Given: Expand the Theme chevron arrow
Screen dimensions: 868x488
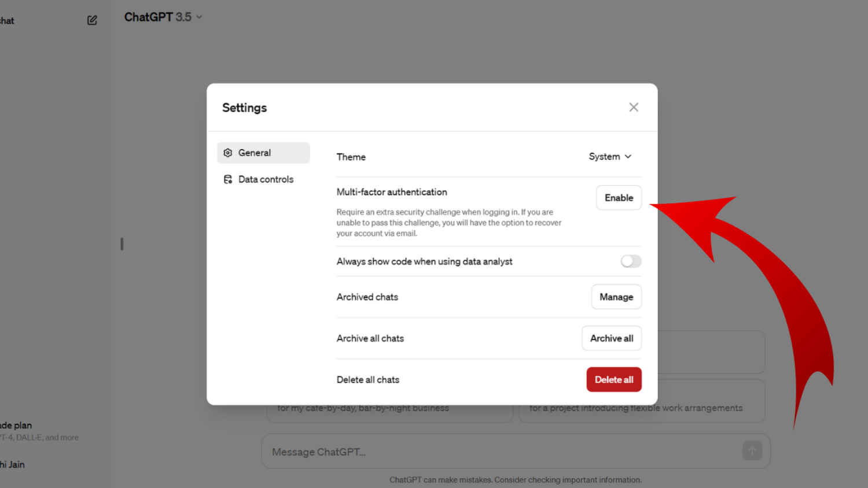Looking at the screenshot, I should [x=628, y=156].
